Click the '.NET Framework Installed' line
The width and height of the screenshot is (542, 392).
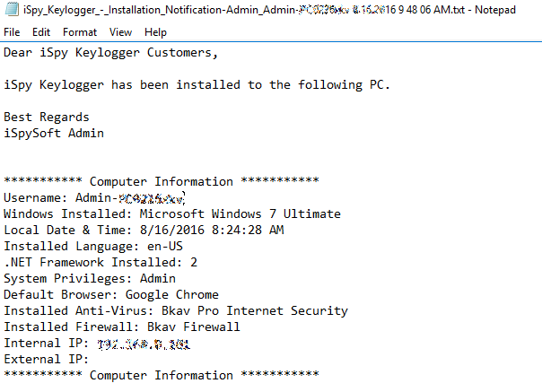[101, 262]
